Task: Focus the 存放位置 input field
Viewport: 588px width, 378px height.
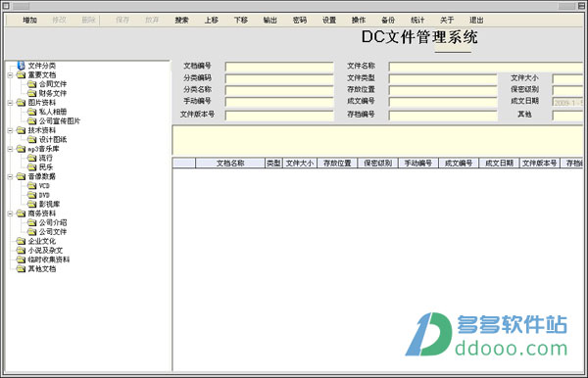Action: coord(443,91)
